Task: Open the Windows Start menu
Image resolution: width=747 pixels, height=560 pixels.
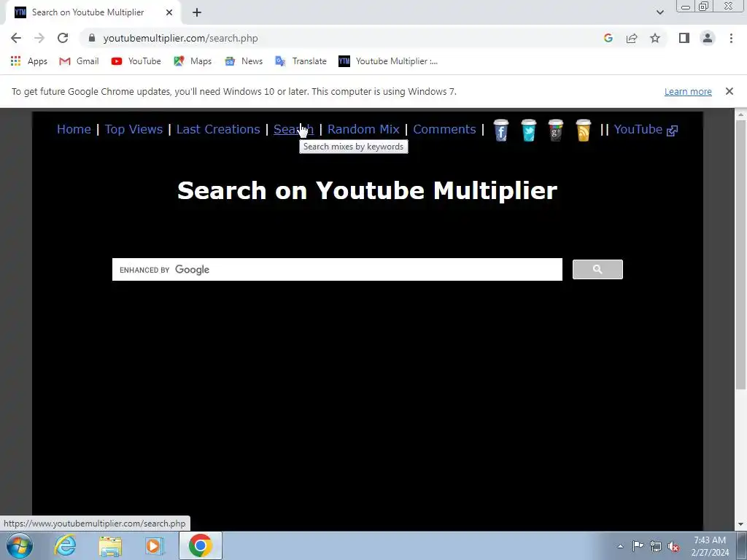Action: click(x=19, y=545)
